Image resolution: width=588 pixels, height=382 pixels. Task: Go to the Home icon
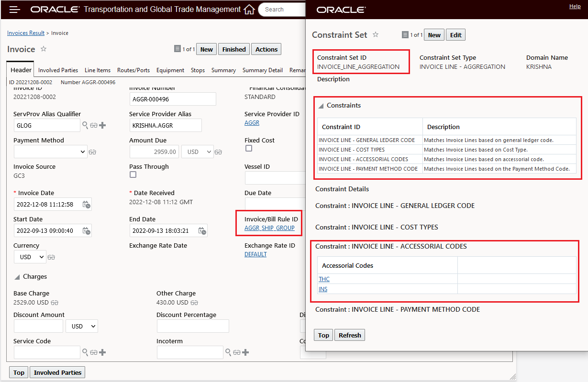pyautogui.click(x=249, y=10)
